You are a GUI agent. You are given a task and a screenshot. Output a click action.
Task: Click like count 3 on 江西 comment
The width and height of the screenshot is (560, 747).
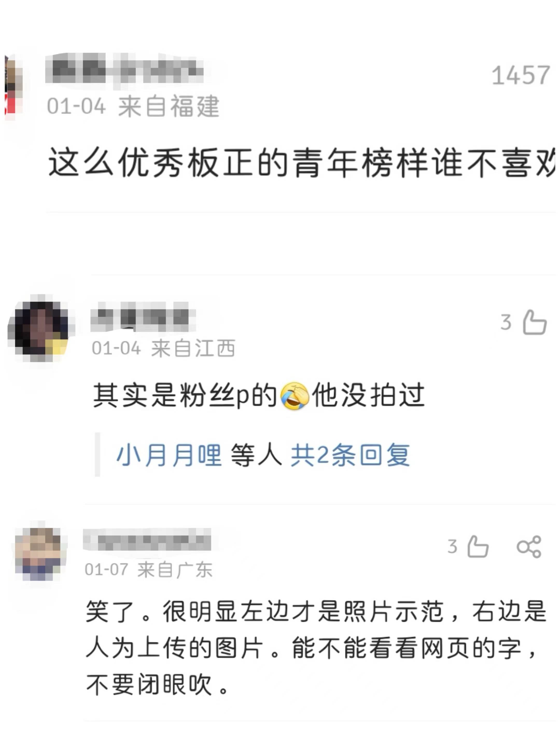[x=506, y=322]
